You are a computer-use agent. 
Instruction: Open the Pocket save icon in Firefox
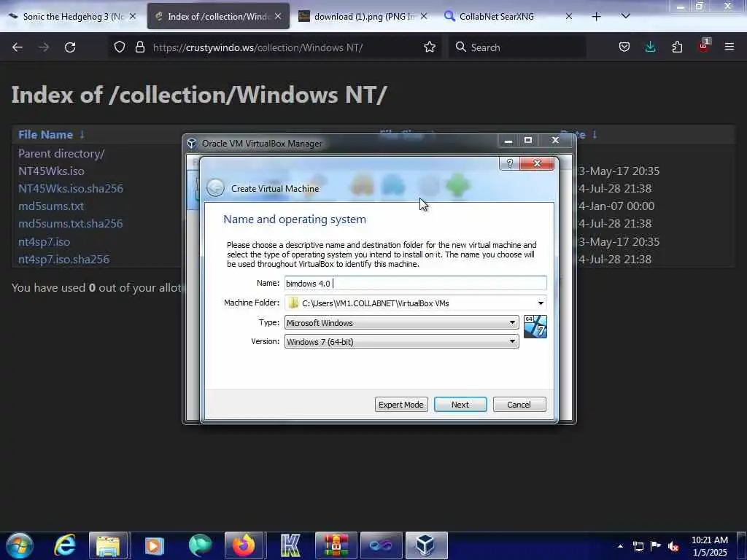coord(624,47)
